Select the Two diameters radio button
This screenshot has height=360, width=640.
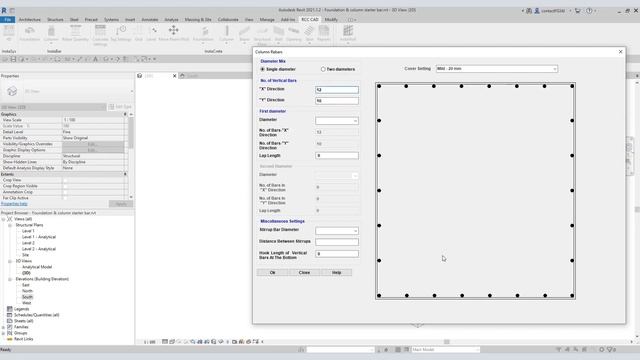[323, 69]
